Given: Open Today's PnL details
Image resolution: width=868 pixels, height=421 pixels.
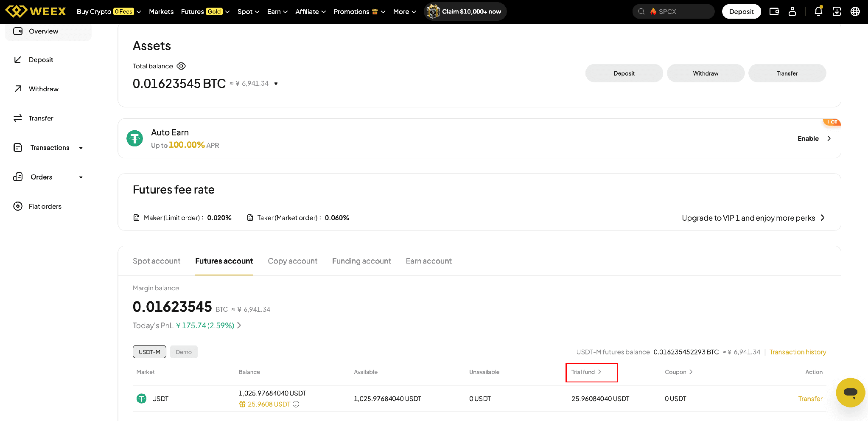Looking at the screenshot, I should (x=187, y=326).
